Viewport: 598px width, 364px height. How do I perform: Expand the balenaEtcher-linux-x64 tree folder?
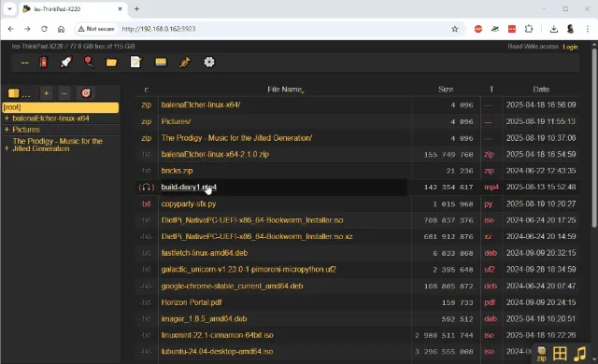(7, 119)
